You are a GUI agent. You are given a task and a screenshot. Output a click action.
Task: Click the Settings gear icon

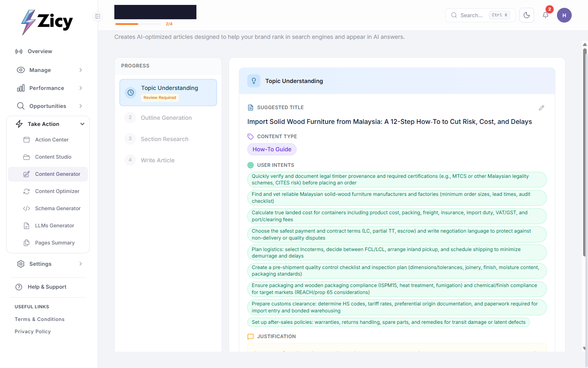tap(21, 264)
